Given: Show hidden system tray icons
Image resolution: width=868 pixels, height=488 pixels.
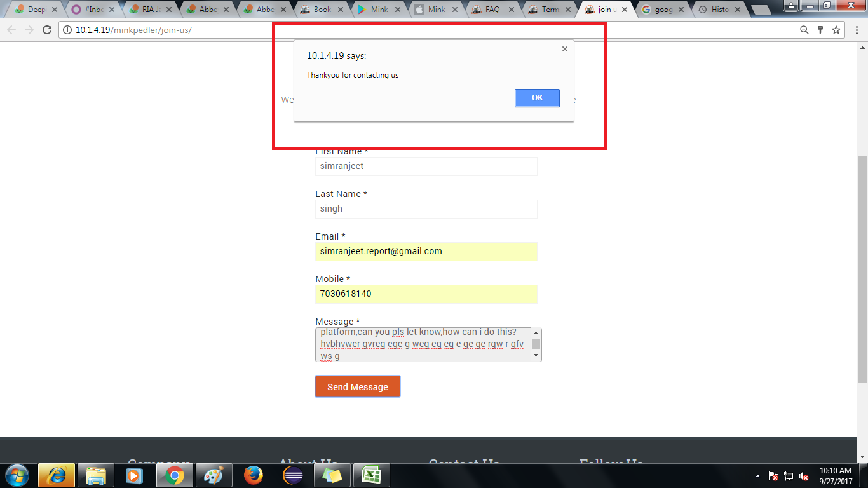Looking at the screenshot, I should [757, 476].
